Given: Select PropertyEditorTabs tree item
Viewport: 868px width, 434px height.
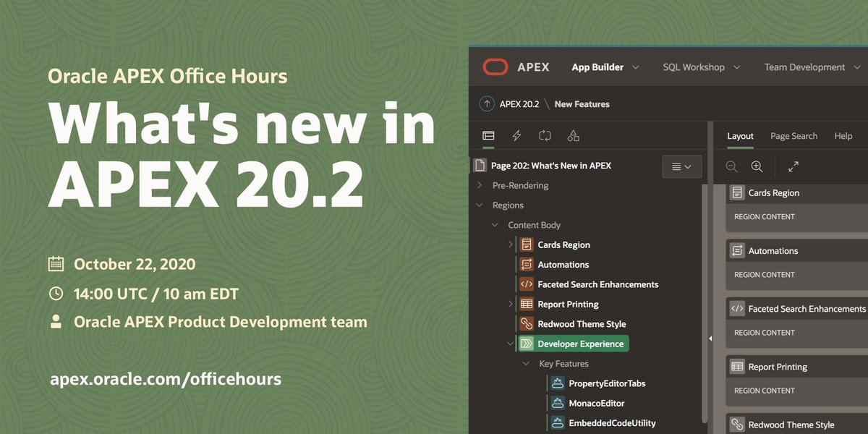Looking at the screenshot, I should (x=607, y=383).
